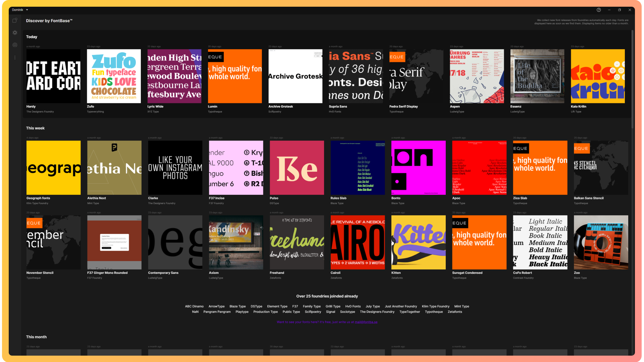Viewport: 644px width, 362px height.
Task: Click the ABC Dinamo foundry name
Action: (194, 306)
